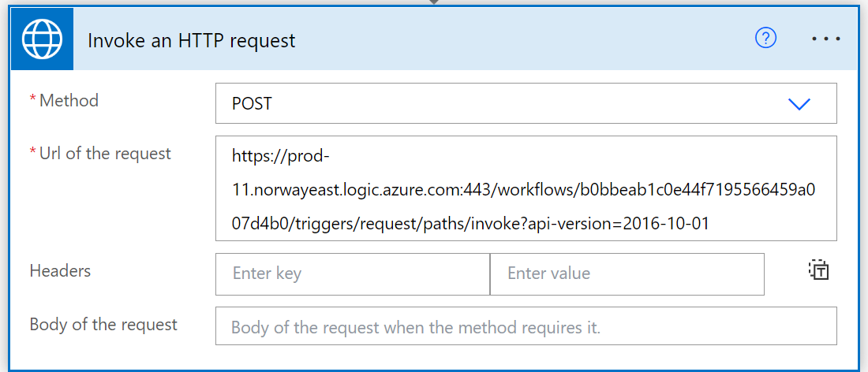
Task: Focus the Headers 'Enter value' field
Action: point(627,274)
